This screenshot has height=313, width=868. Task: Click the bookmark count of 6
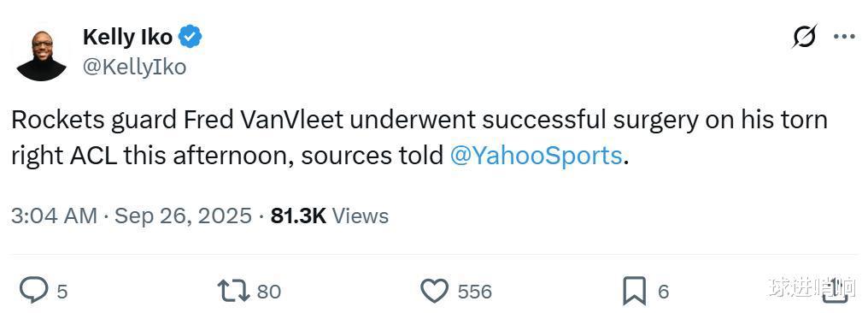pyautogui.click(x=663, y=292)
